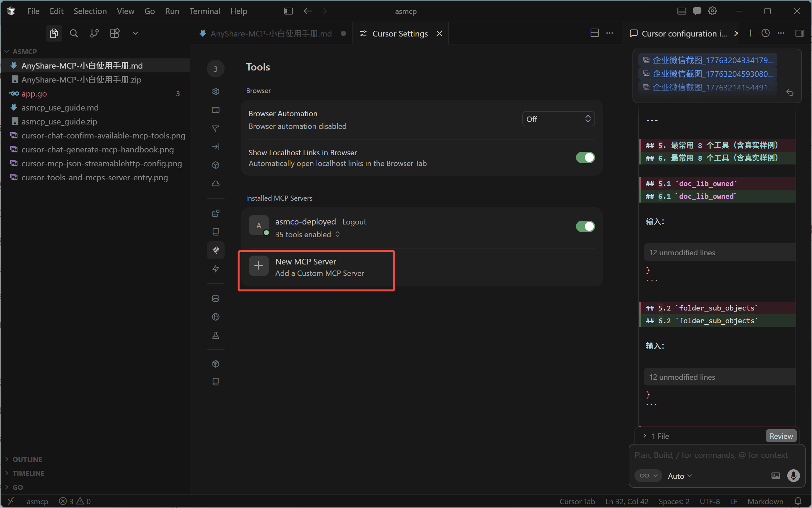Open the beaker Beta settings icon
Viewport: 812px width, 508px height.
216,335
